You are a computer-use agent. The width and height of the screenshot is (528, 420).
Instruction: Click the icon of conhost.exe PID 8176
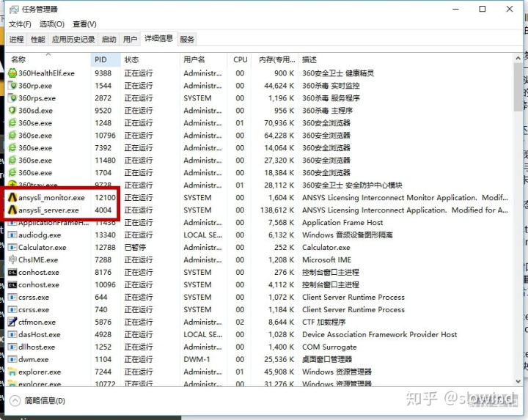(x=12, y=272)
